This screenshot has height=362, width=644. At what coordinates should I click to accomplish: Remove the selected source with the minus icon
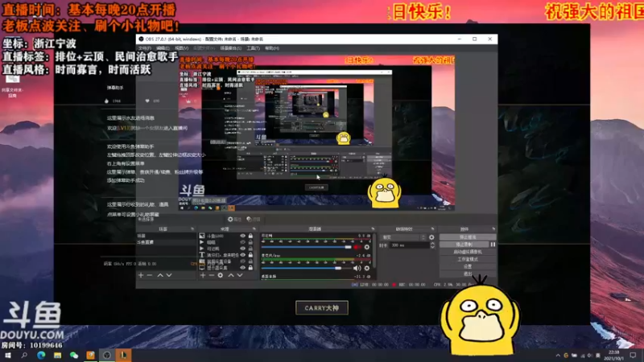click(x=211, y=275)
